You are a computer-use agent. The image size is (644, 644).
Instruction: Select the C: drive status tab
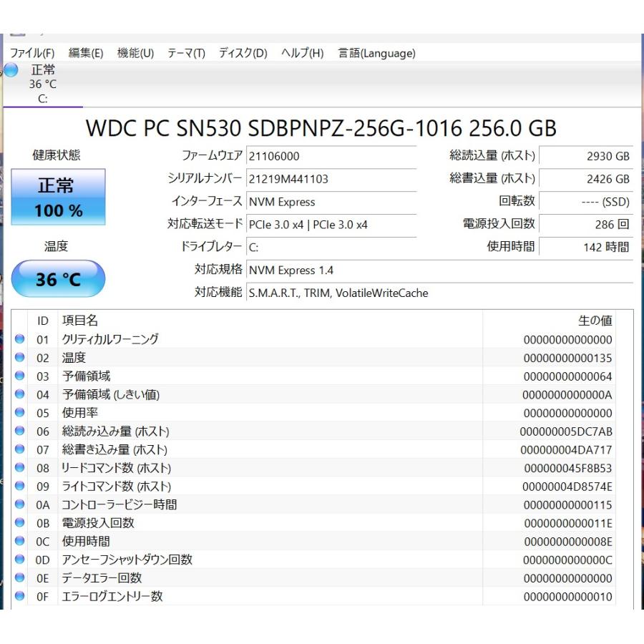point(42,84)
